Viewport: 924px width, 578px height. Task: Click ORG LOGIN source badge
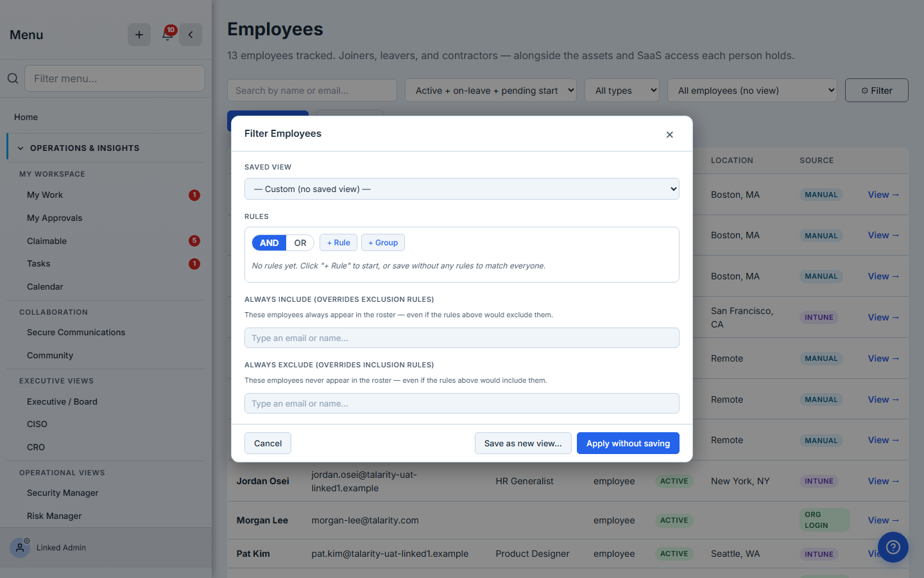(x=825, y=520)
